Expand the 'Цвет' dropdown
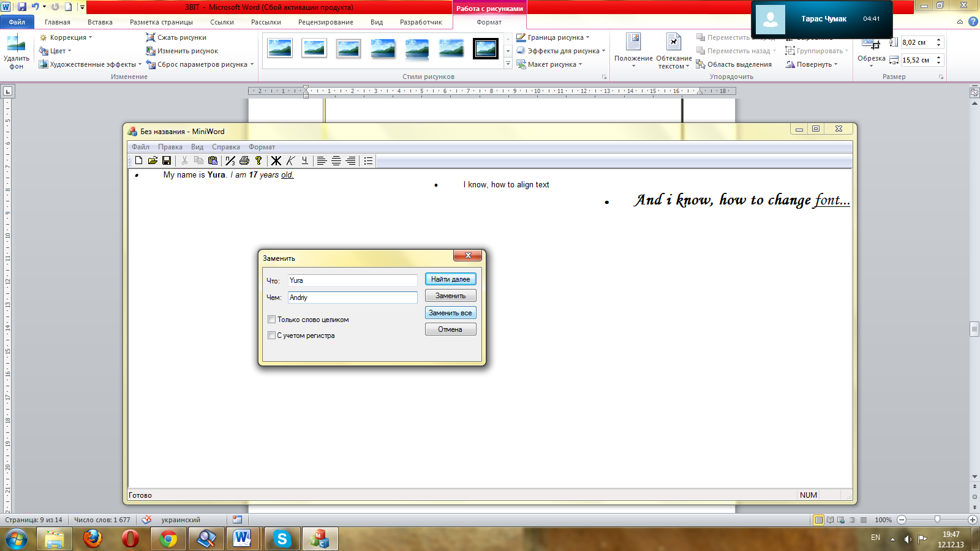The image size is (980, 551). click(x=55, y=51)
